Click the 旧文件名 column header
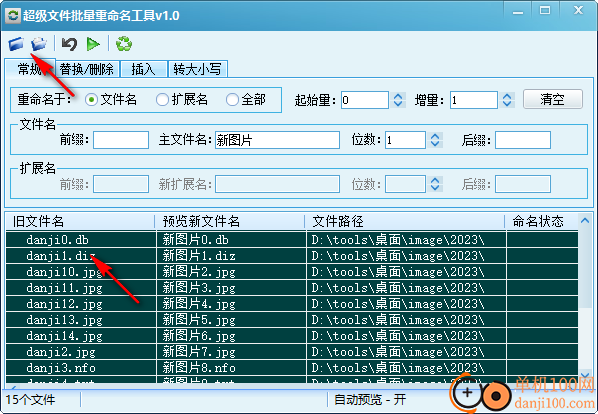The width and height of the screenshot is (598, 414). (x=80, y=221)
